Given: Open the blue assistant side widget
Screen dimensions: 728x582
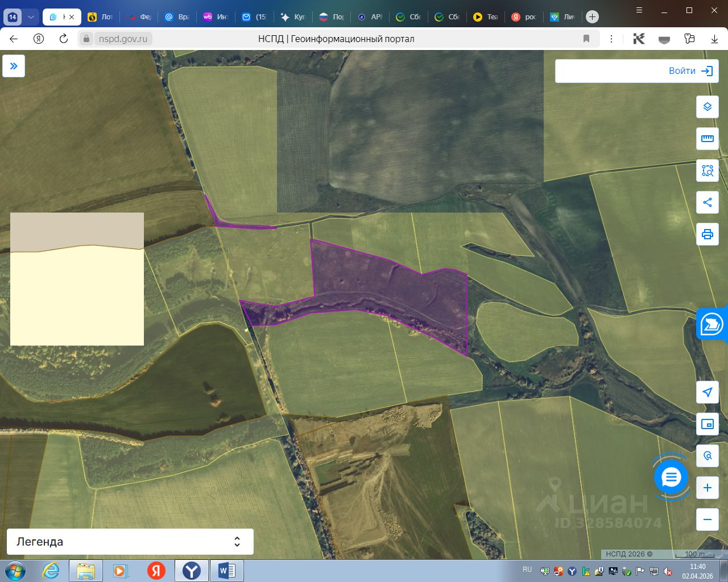Looking at the screenshot, I should click(x=712, y=325).
